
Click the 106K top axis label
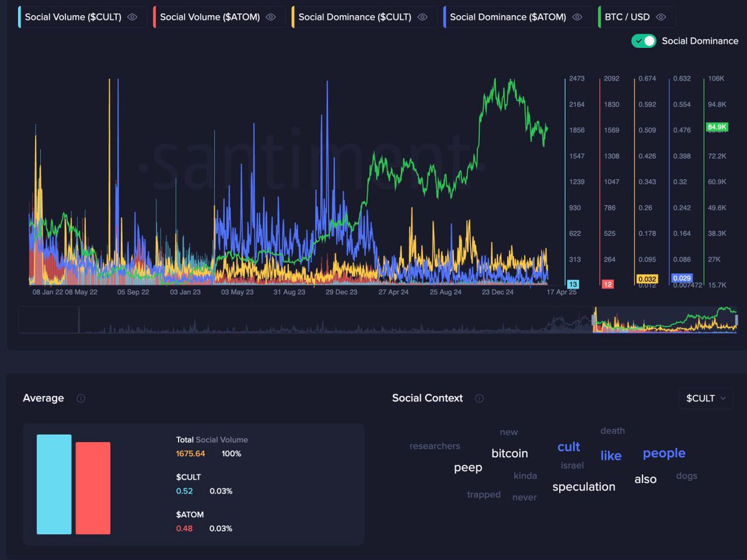[716, 78]
